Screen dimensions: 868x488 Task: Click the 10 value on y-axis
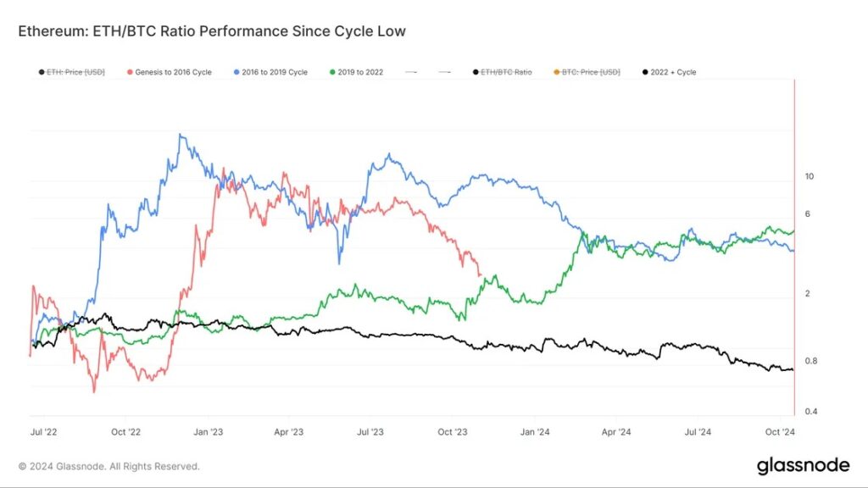coord(809,176)
